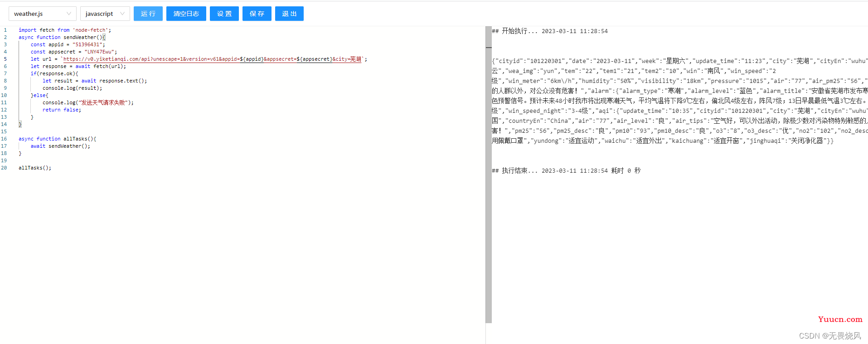Image resolution: width=868 pixels, height=344 pixels.
Task: Click the let result = await response.text() line
Action: pyautogui.click(x=95, y=81)
